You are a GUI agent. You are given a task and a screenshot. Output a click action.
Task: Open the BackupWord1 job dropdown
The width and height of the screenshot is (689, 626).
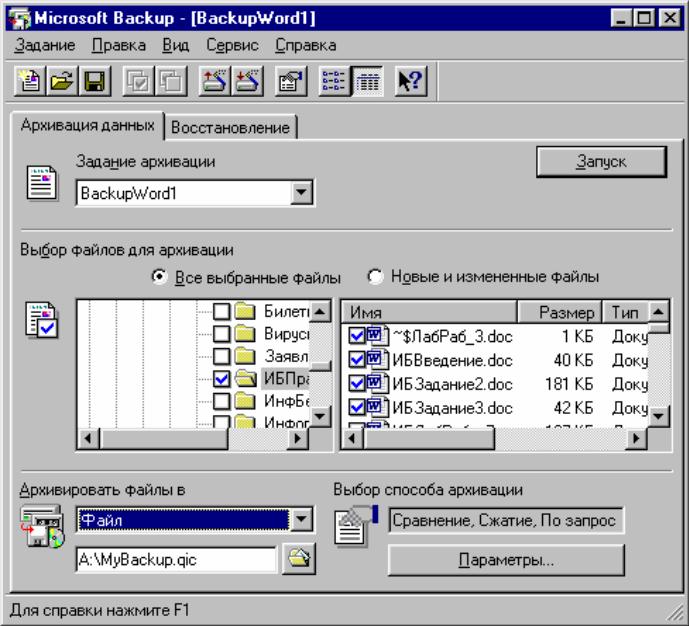[x=301, y=192]
